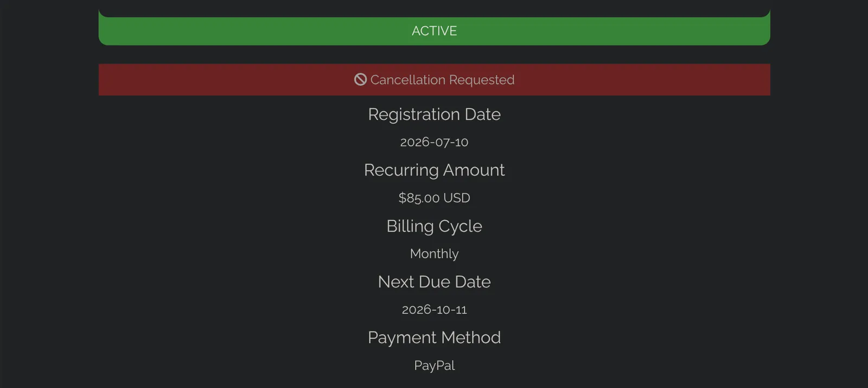Click the 2026-10-11 due date value

click(x=434, y=310)
